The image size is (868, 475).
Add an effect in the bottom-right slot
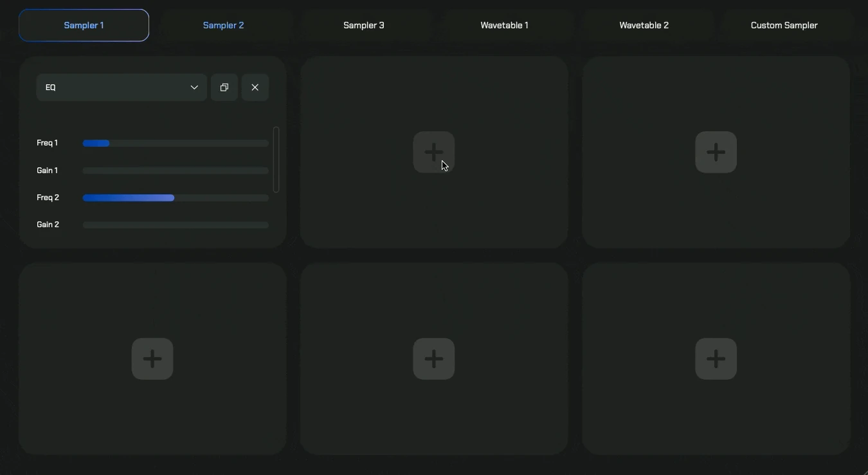pos(716,359)
